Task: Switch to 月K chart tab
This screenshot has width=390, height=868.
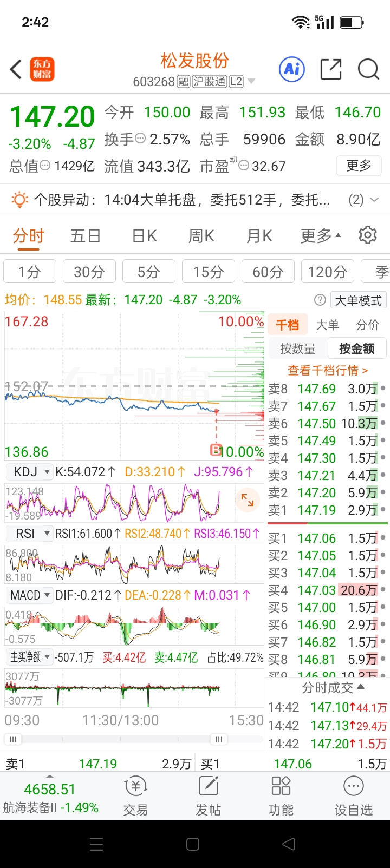Action: point(259,236)
